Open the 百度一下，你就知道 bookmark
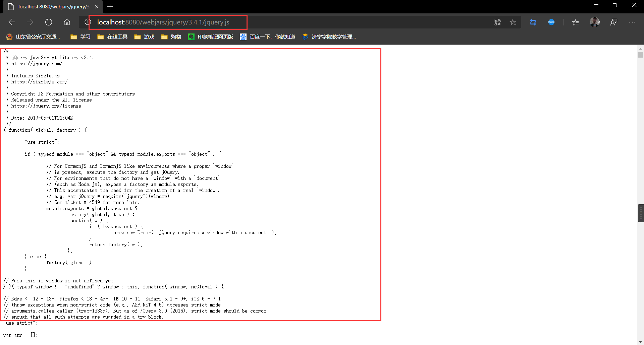 coord(268,37)
